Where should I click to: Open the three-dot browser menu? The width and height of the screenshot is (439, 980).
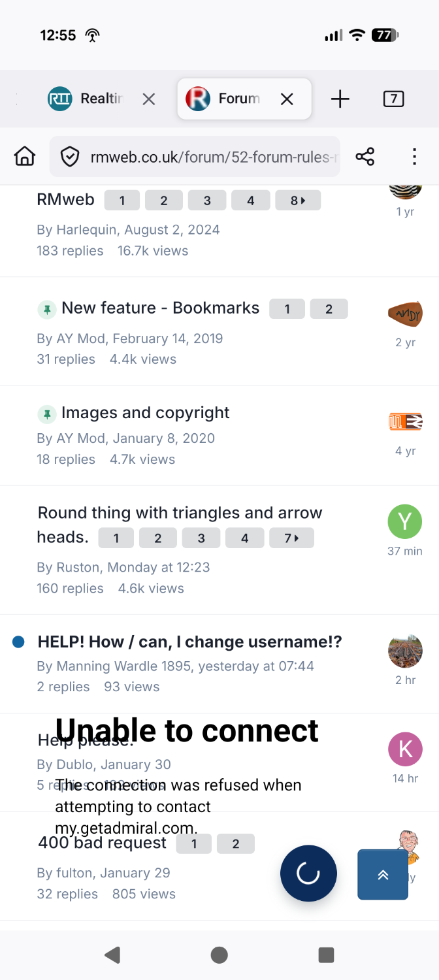pos(414,157)
